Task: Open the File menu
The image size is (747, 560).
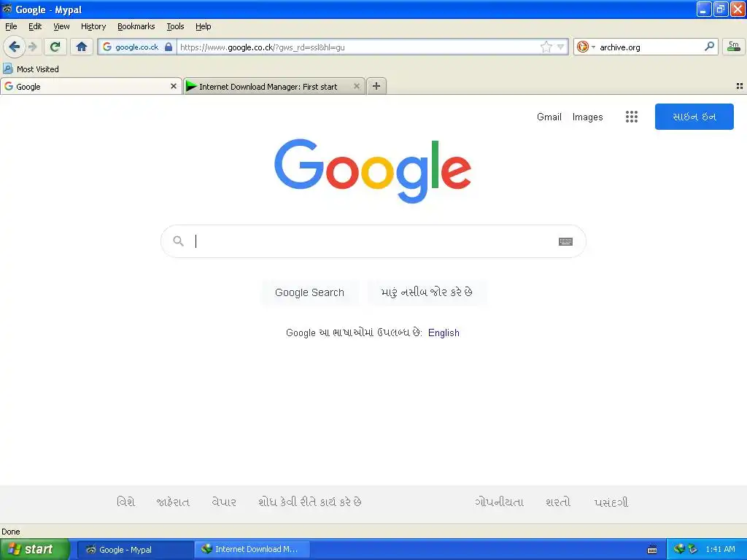Action: click(11, 26)
